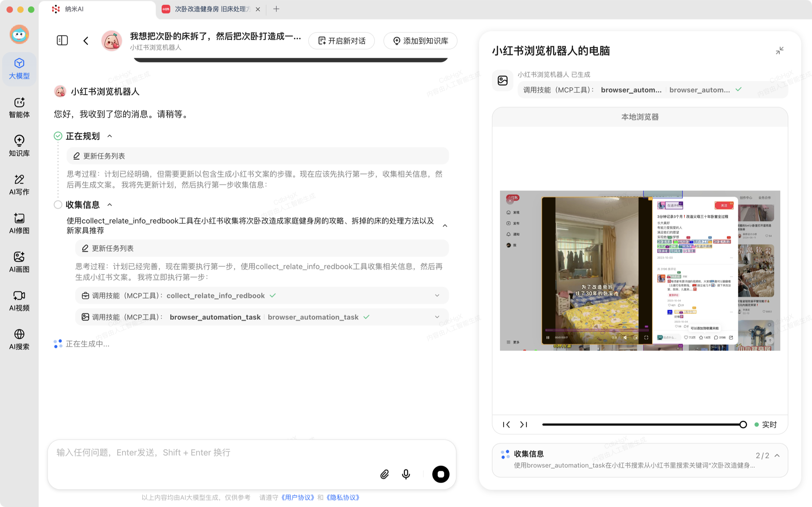Click the 添加到知识库 button
Viewport: 812px width, 507px height.
tap(420, 41)
